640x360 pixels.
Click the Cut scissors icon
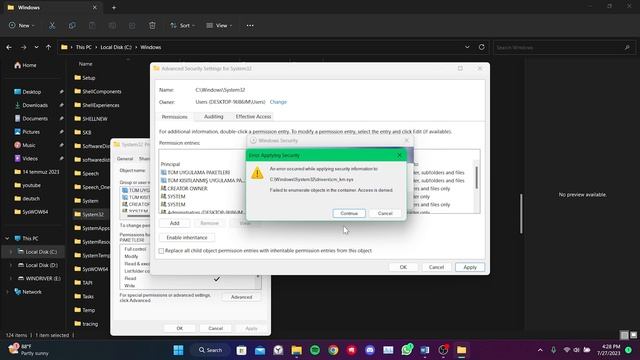[52, 25]
